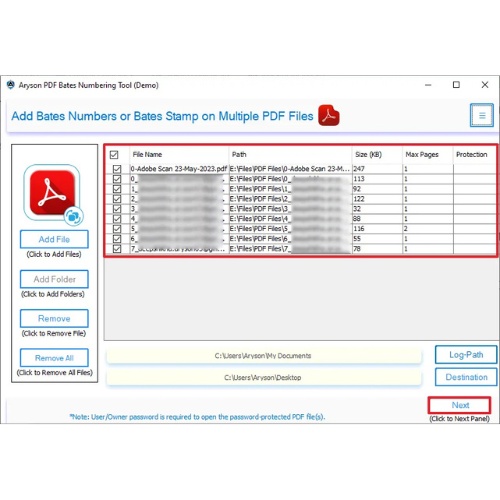
Task: Close the Aryson PDF Bates Numbering Tool
Action: coord(485,85)
